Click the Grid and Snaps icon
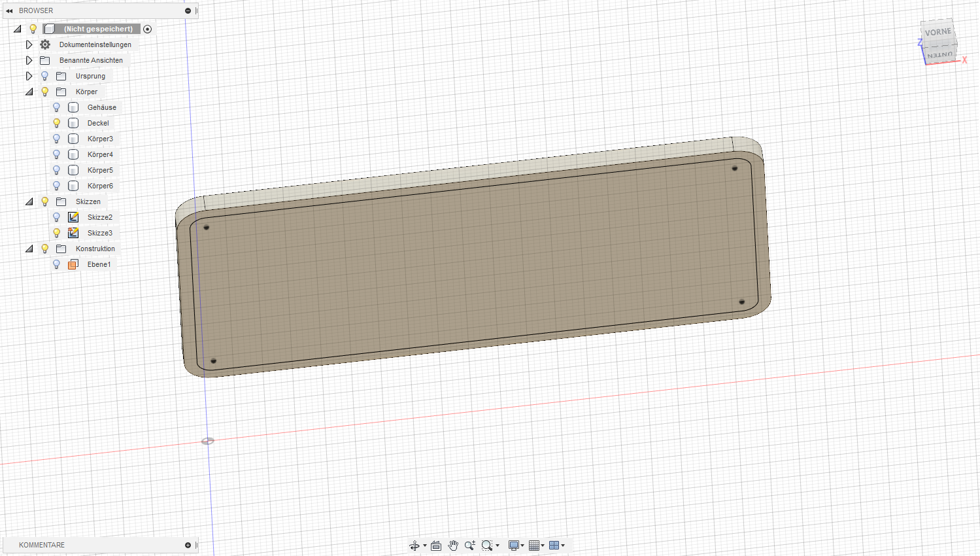 (534, 546)
